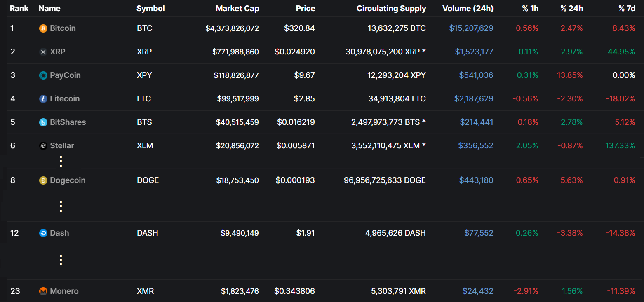Click the Stellar logo icon
644x302 pixels.
pyautogui.click(x=43, y=146)
